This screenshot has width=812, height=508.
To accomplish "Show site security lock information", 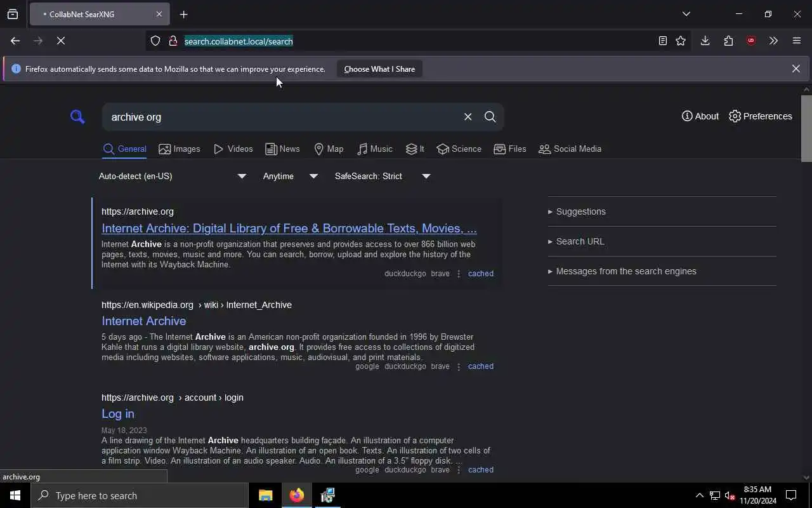I will pyautogui.click(x=173, y=41).
